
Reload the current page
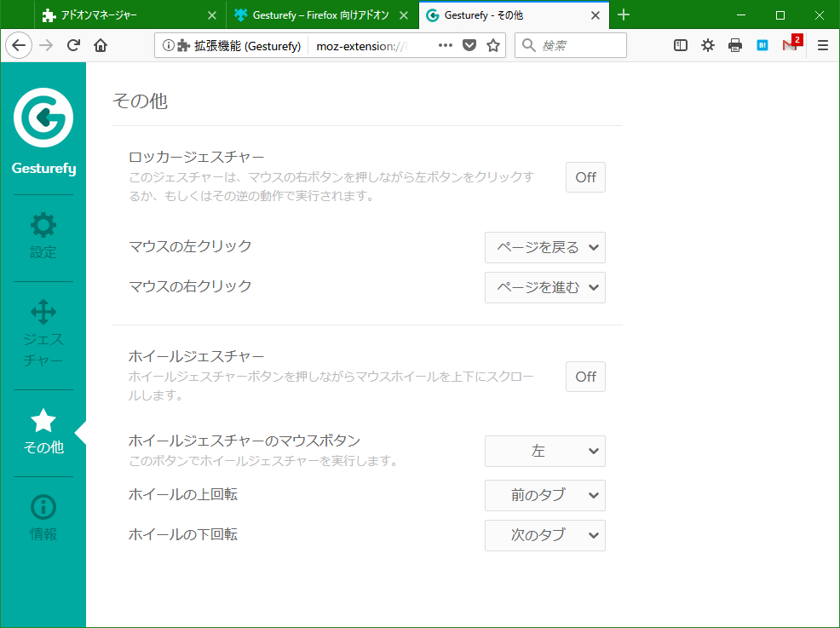pos(73,45)
